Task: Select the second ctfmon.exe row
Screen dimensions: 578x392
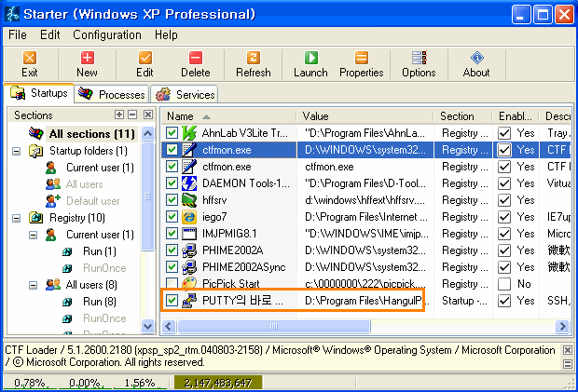Action: click(x=365, y=167)
